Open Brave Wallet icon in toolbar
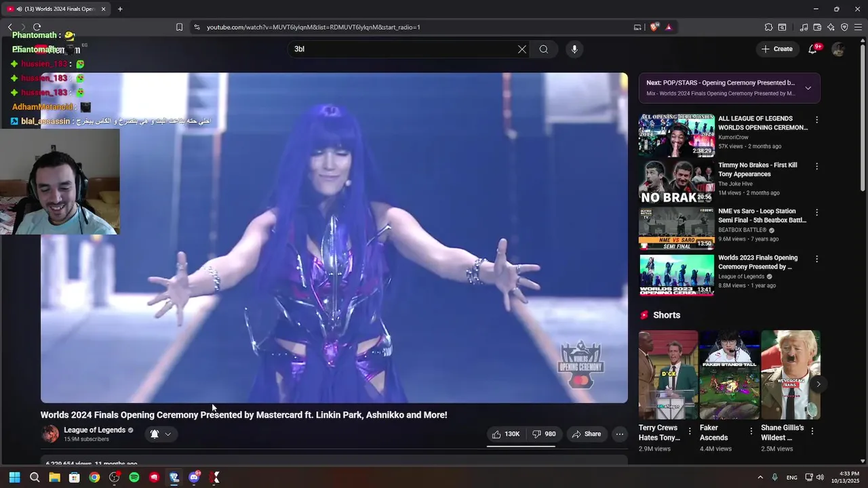This screenshot has width=868, height=488. click(x=817, y=27)
